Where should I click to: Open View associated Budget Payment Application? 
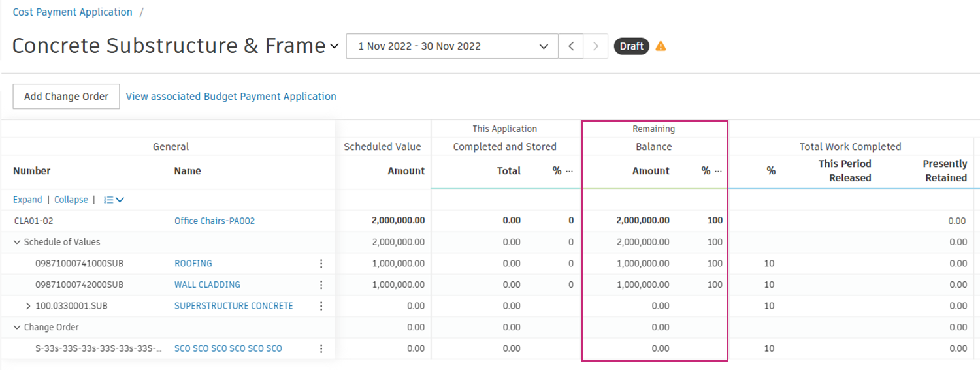point(231,96)
